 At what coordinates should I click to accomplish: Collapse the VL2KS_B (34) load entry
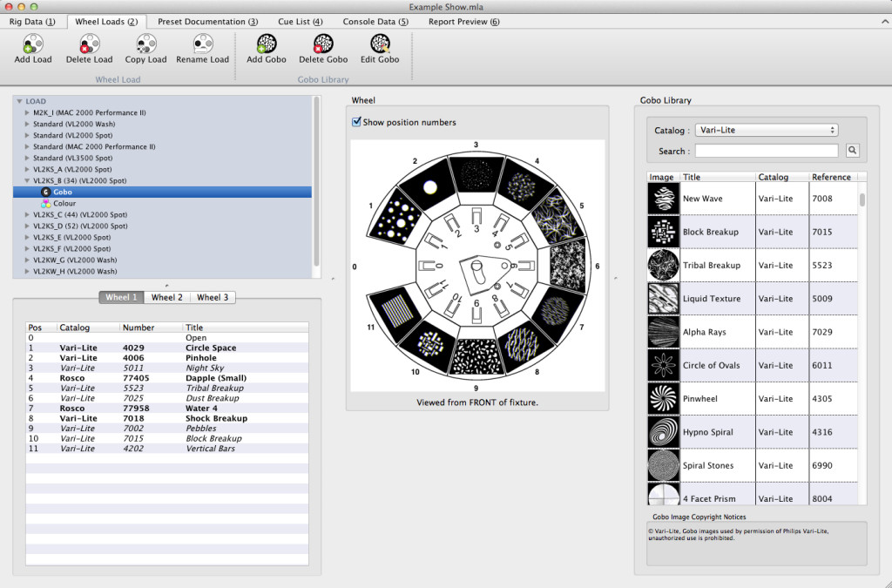tap(27, 180)
